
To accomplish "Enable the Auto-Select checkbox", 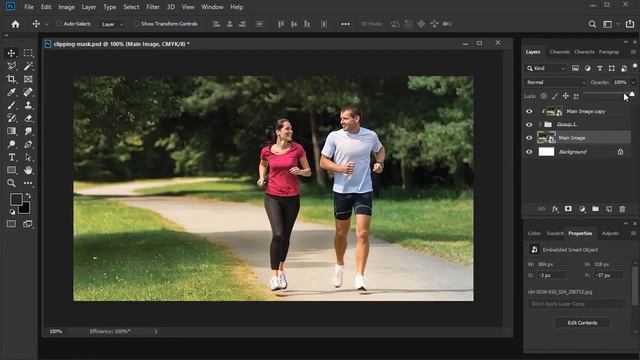I will point(59,24).
